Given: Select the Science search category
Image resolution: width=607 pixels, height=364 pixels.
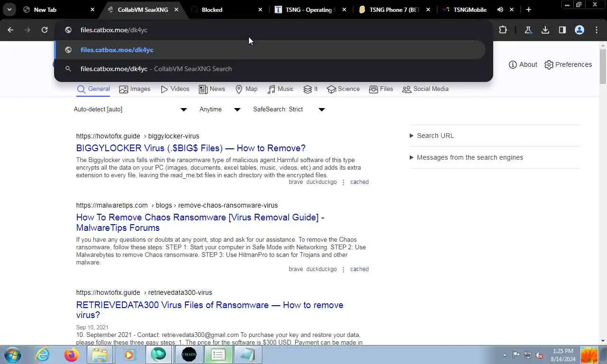Looking at the screenshot, I should click(x=343, y=89).
